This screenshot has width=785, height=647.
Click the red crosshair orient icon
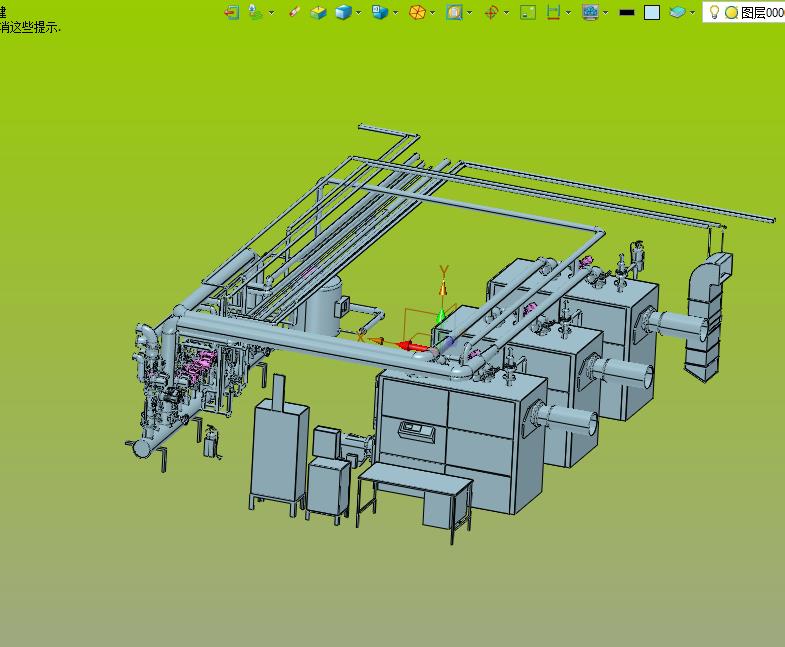coord(491,12)
